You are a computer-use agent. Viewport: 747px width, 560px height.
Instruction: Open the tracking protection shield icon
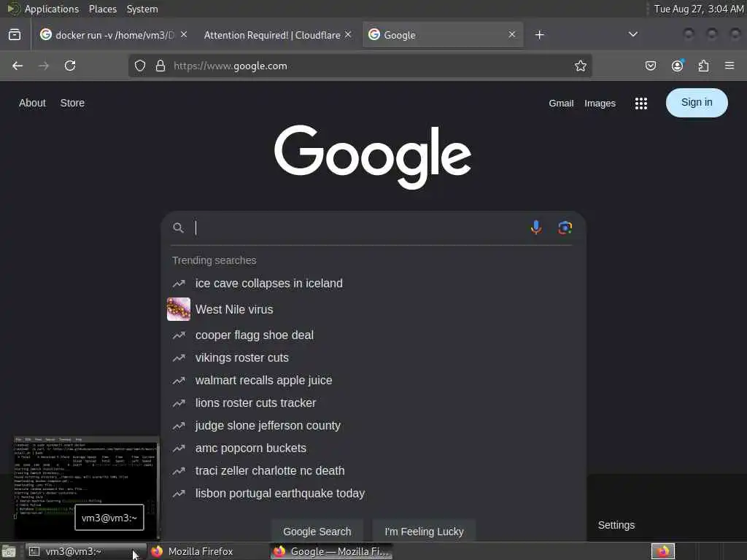point(139,66)
